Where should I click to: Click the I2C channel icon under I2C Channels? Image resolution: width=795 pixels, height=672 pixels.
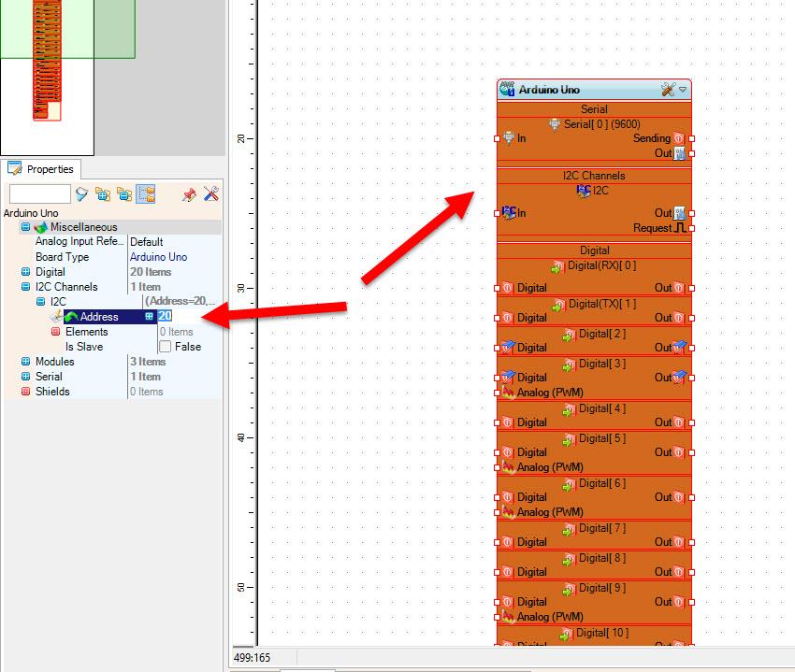click(x=584, y=191)
